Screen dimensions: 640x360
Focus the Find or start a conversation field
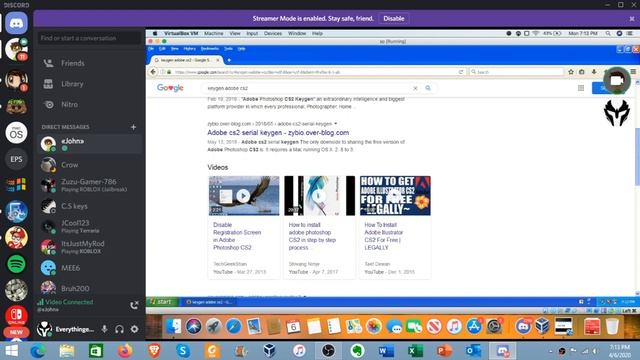pos(89,38)
